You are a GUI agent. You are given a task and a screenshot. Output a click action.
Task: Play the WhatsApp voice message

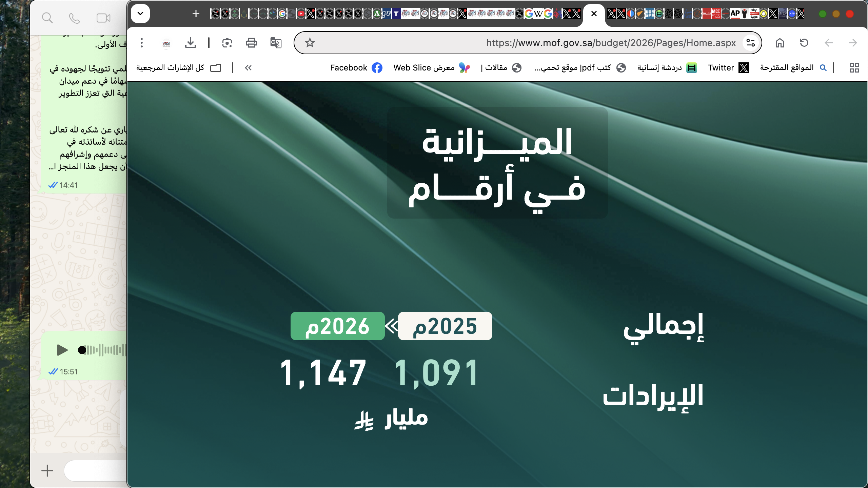pyautogui.click(x=62, y=350)
